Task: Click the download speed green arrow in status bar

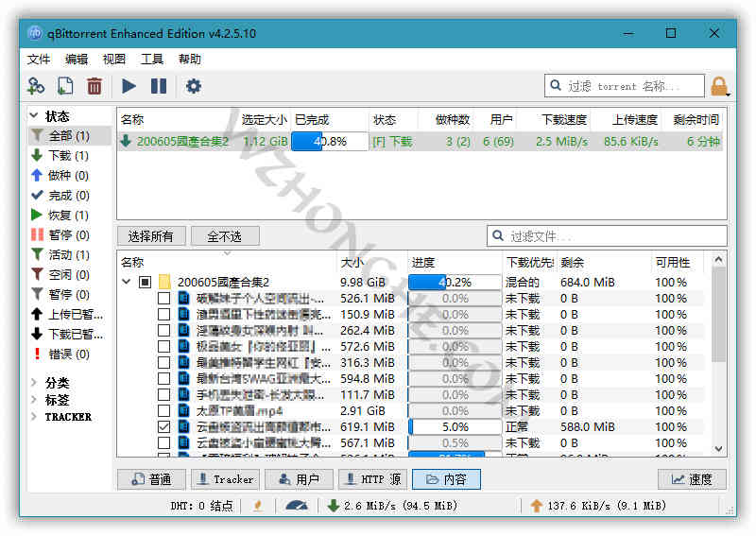Action: tap(333, 506)
